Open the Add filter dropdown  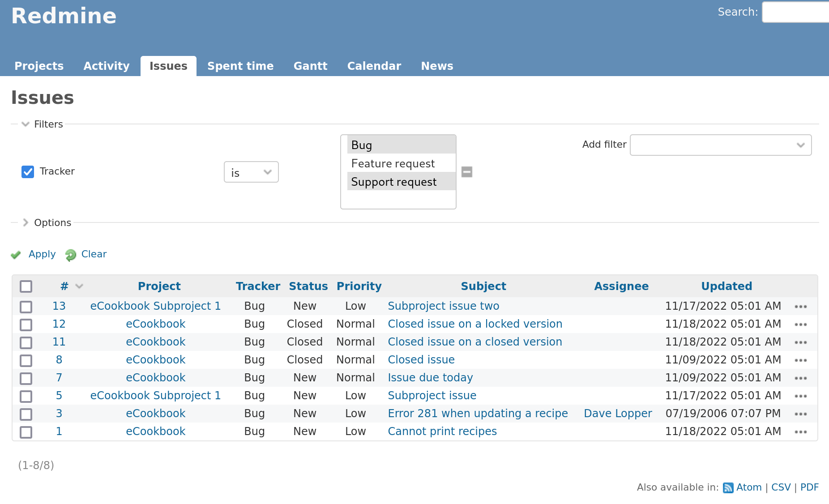click(x=721, y=145)
